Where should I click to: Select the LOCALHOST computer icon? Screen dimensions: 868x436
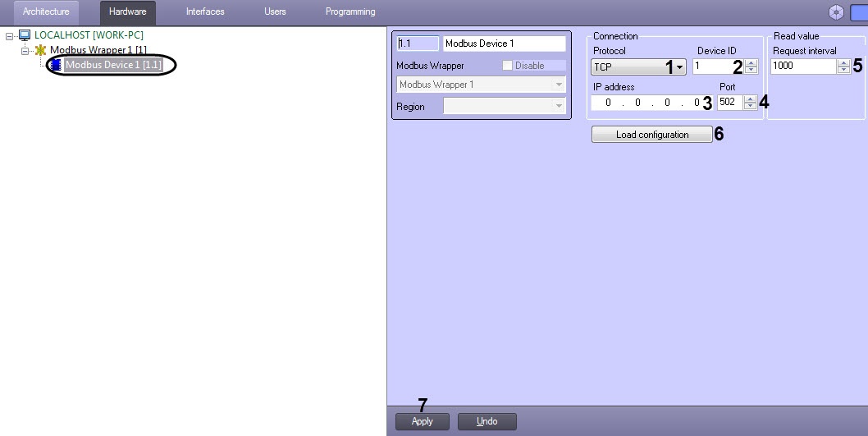25,35
